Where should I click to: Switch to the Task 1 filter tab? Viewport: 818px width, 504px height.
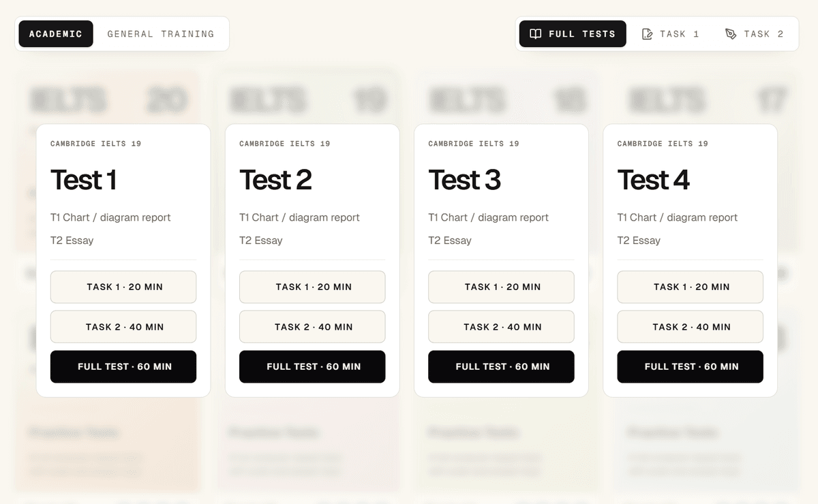pos(671,34)
